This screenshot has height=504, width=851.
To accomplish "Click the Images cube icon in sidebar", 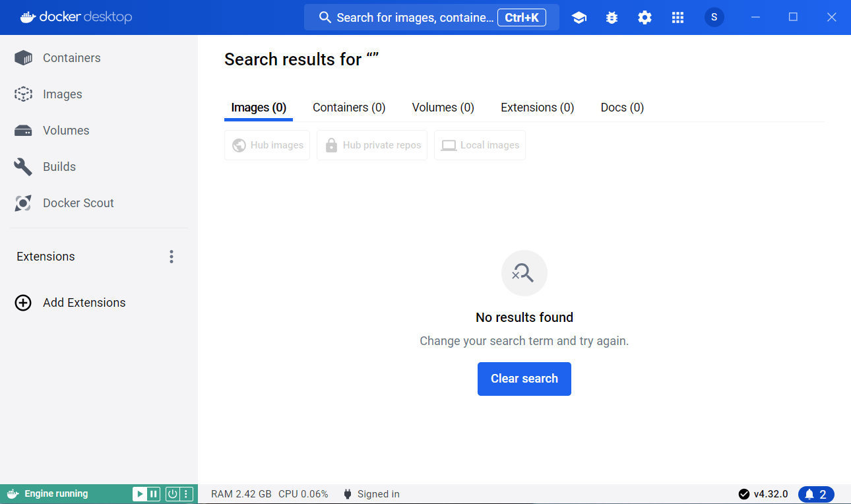I will click(23, 94).
